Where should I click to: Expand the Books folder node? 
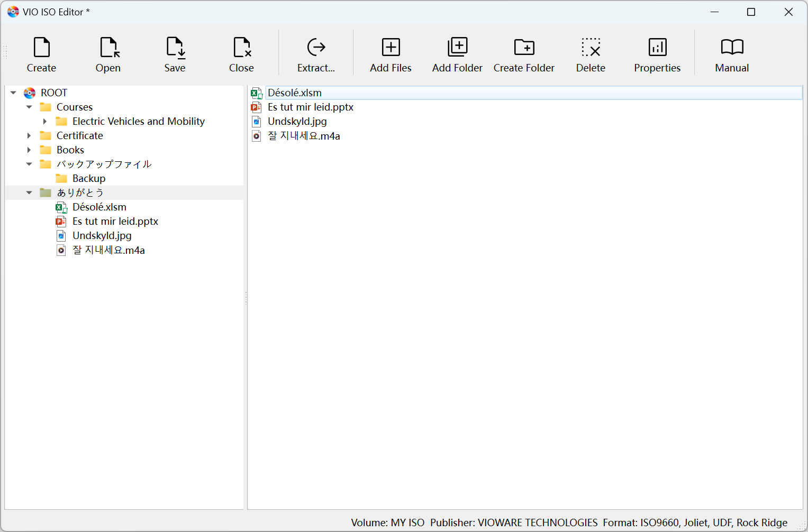[29, 150]
